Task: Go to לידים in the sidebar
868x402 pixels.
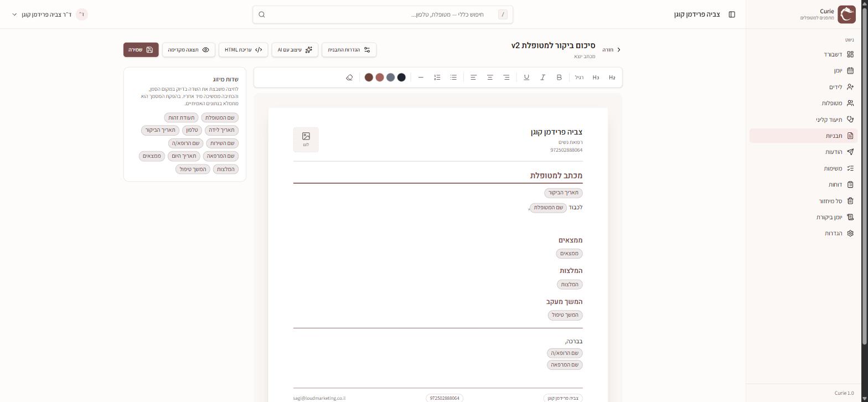Action: (x=803, y=87)
